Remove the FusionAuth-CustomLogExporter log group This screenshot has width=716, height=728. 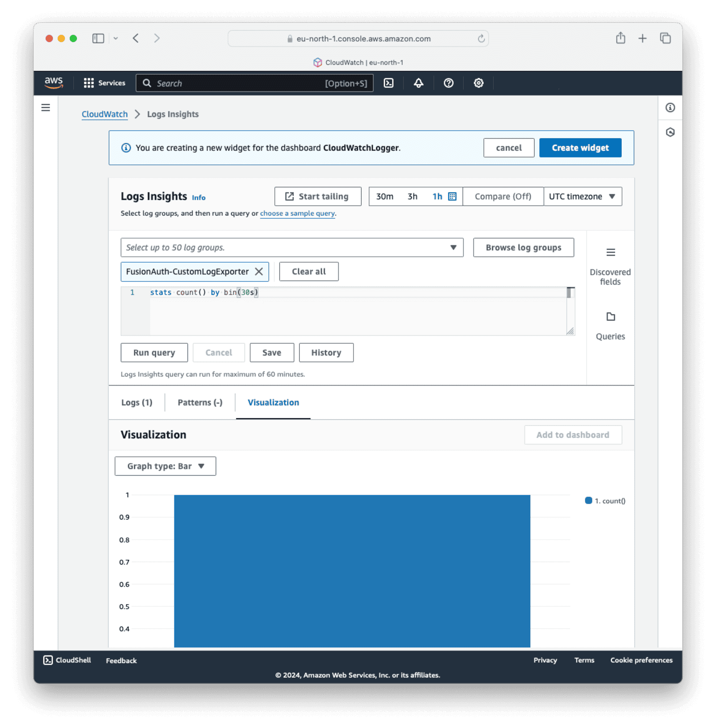coord(259,272)
